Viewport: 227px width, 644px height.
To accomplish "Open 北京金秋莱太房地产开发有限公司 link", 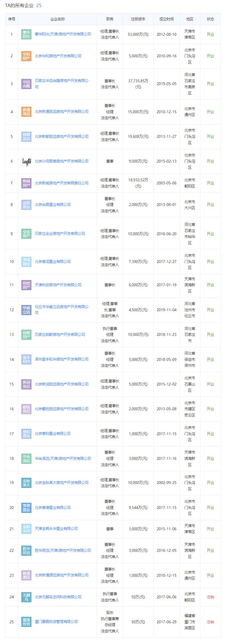I will pos(62,483).
